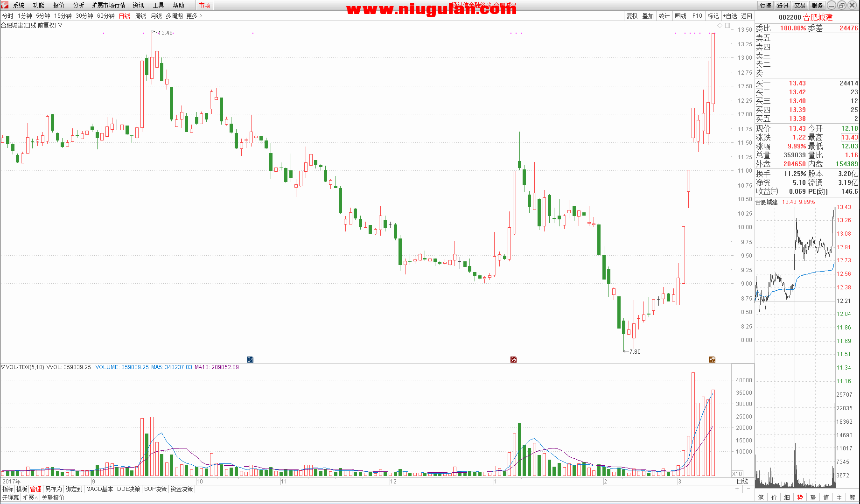Click the 行情 button at top right
This screenshot has width=860, height=504.
pos(765,5)
